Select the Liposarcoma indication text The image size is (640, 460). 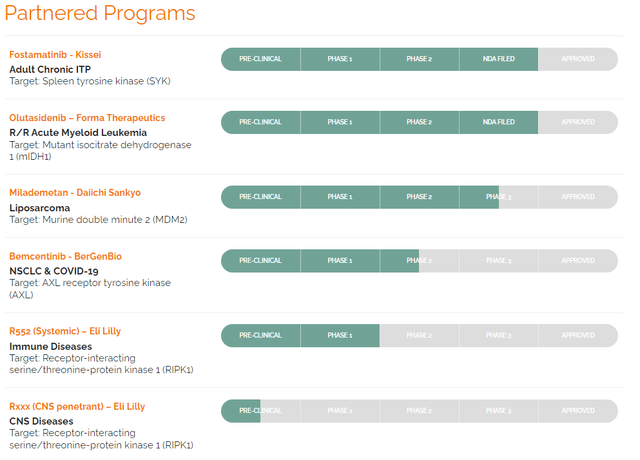pyautogui.click(x=40, y=208)
